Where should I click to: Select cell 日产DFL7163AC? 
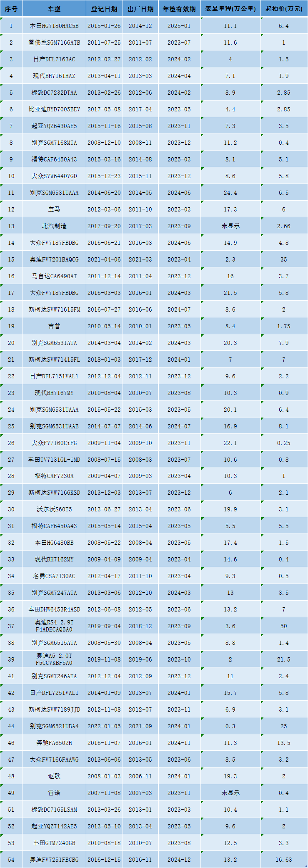(54, 59)
